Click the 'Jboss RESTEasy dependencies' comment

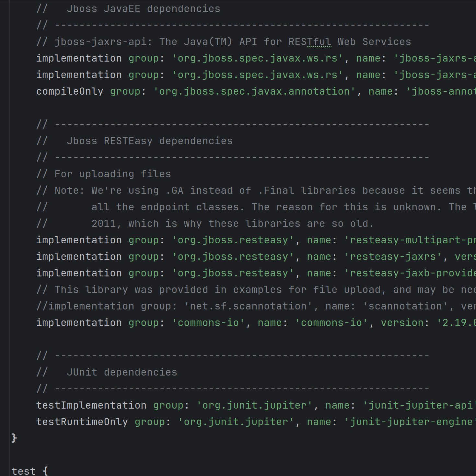pos(149,141)
